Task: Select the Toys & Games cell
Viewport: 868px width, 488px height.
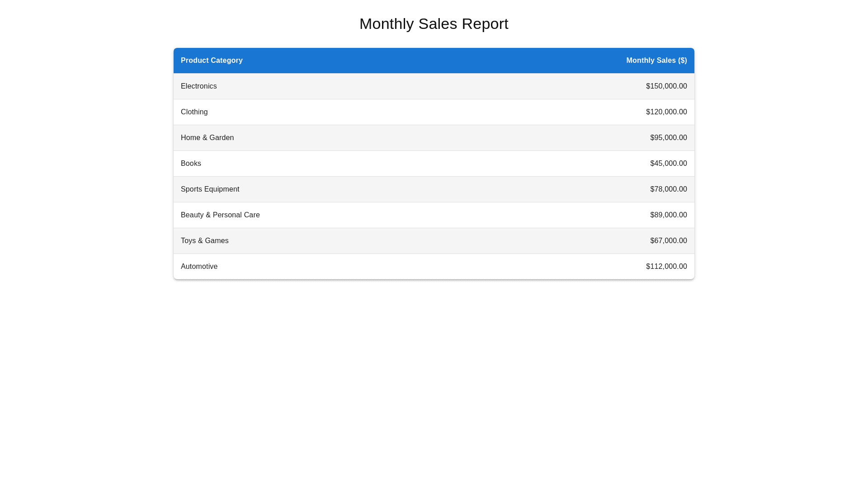Action: 204,241
